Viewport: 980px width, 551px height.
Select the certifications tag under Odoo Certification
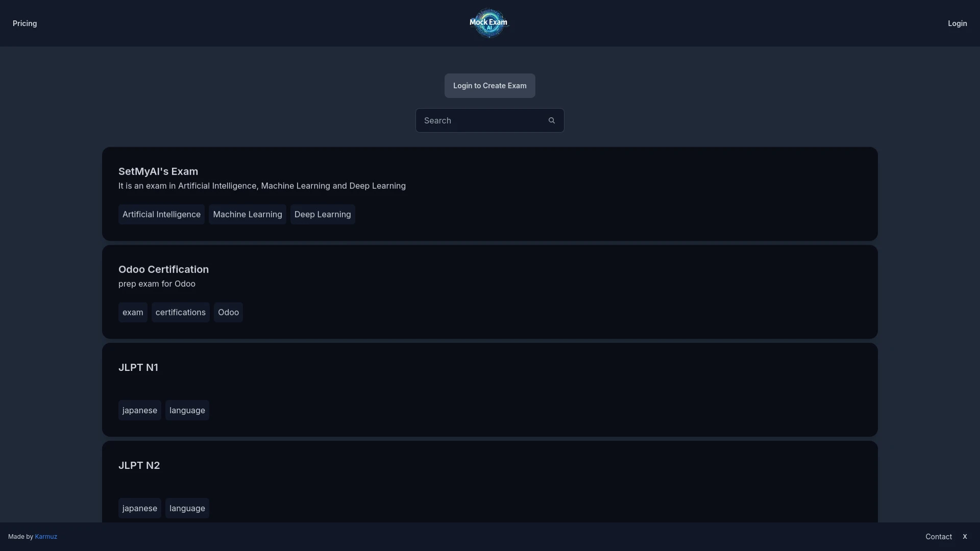180,312
